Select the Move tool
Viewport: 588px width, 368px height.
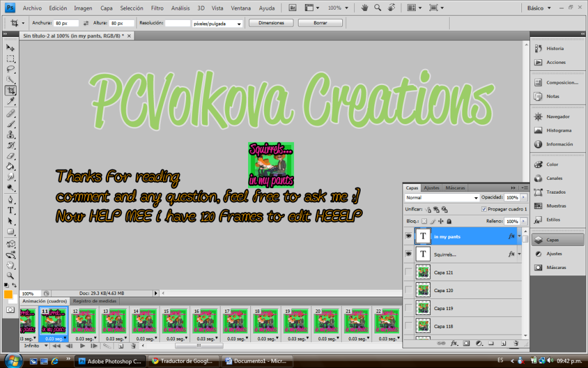coord(10,48)
